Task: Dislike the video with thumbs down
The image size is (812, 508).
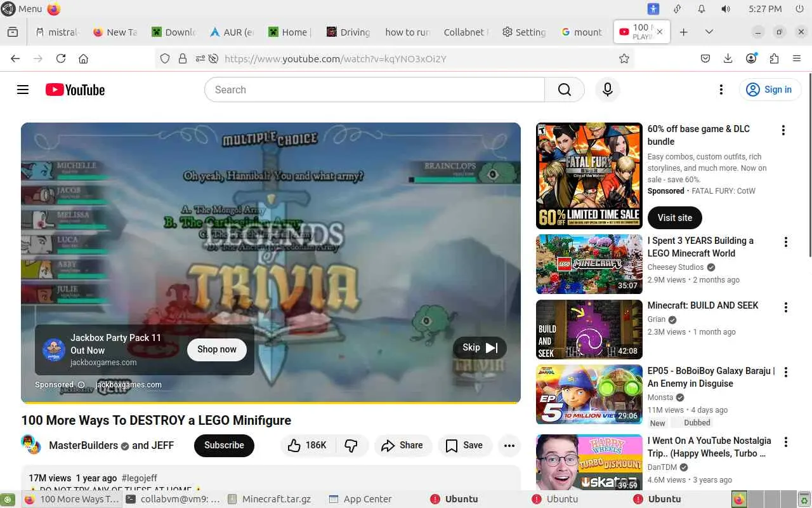Action: click(351, 445)
